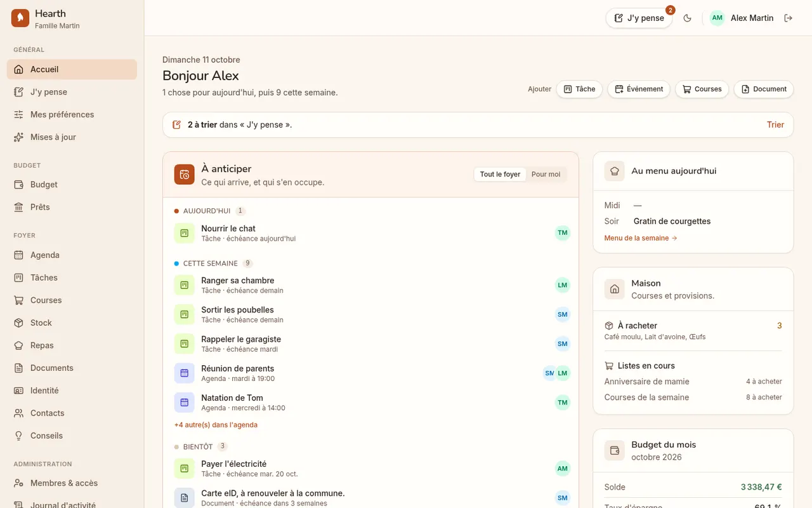Click the house icon in the Maison card
The width and height of the screenshot is (812, 508).
[615, 289]
